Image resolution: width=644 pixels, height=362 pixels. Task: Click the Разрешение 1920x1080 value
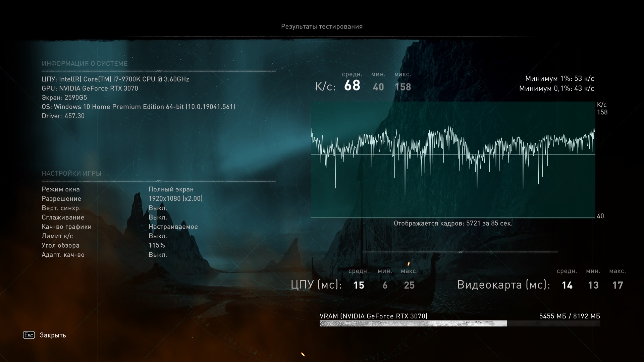coord(175,198)
